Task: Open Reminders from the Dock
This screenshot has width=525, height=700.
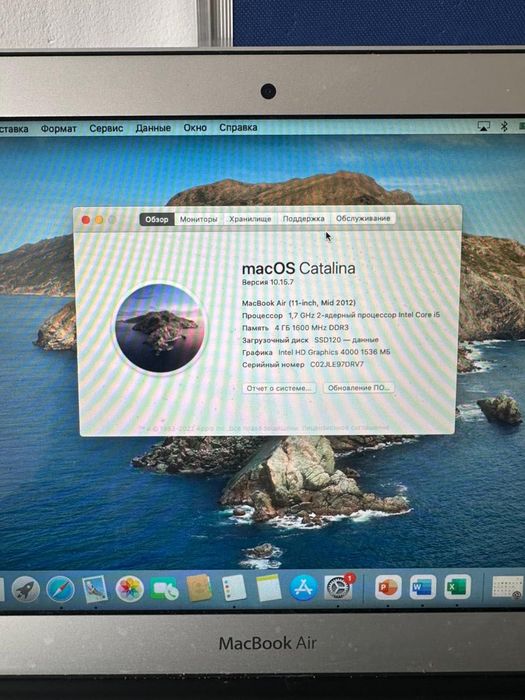Action: [x=234, y=588]
